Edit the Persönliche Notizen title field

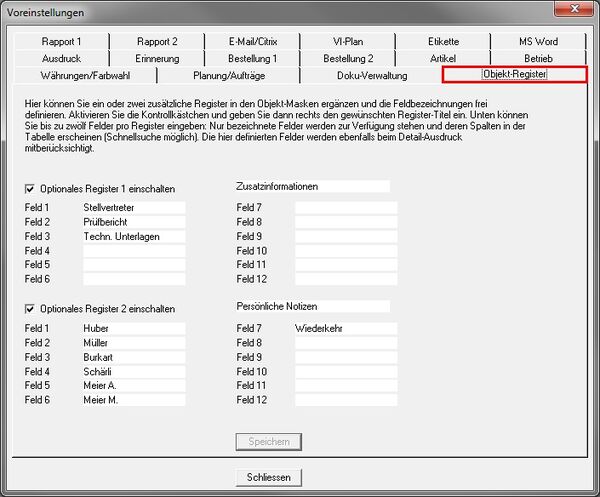pos(312,306)
